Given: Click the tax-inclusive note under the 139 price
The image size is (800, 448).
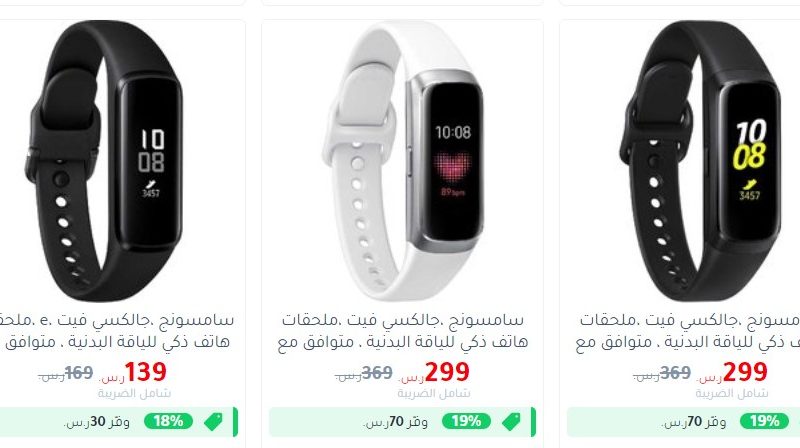Looking at the screenshot, I should tap(134, 393).
